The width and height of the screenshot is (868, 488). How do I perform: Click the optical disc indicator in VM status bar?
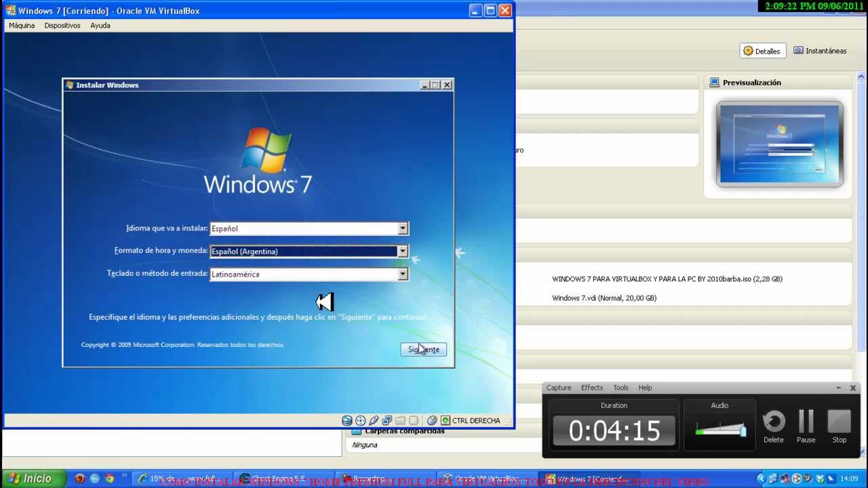point(360,420)
